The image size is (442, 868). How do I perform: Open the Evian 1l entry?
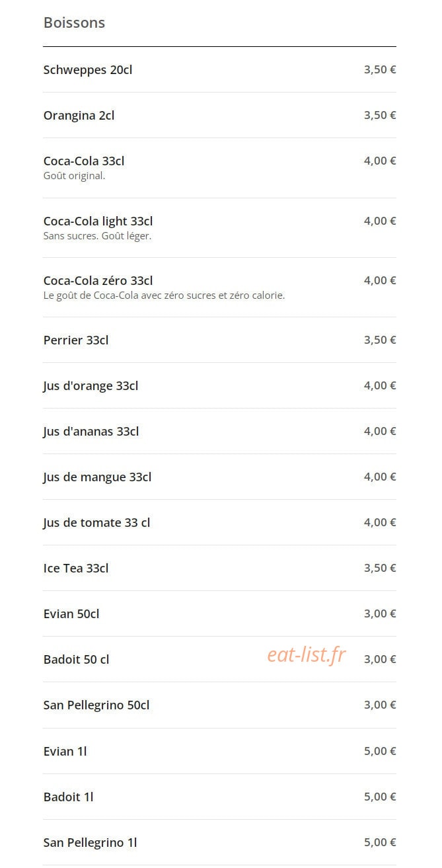[x=219, y=751]
